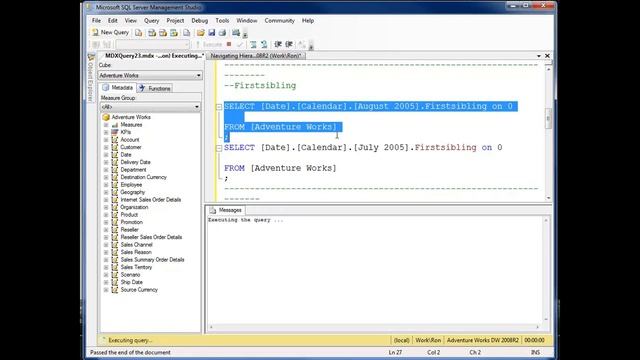Click the --Firstsibling comment line

[x=260, y=86]
